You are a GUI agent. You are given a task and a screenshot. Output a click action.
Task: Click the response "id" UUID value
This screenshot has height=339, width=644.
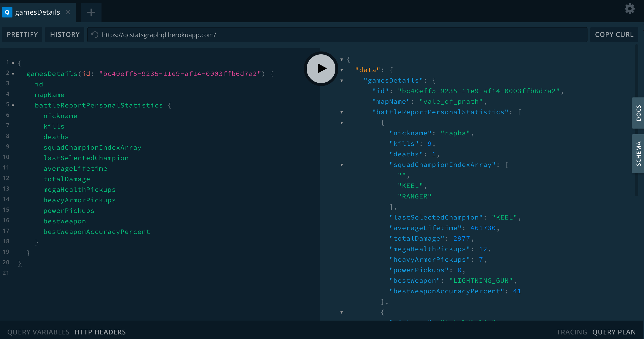coord(479,91)
